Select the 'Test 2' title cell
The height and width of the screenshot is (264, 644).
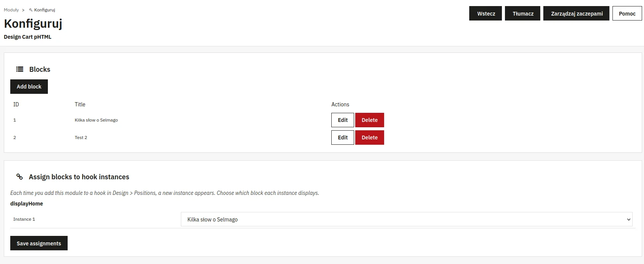tap(81, 138)
